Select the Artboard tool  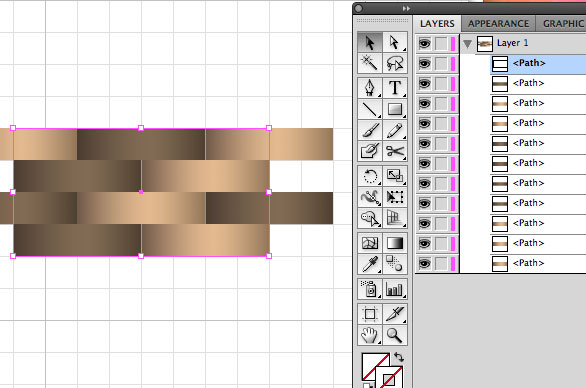click(x=370, y=314)
